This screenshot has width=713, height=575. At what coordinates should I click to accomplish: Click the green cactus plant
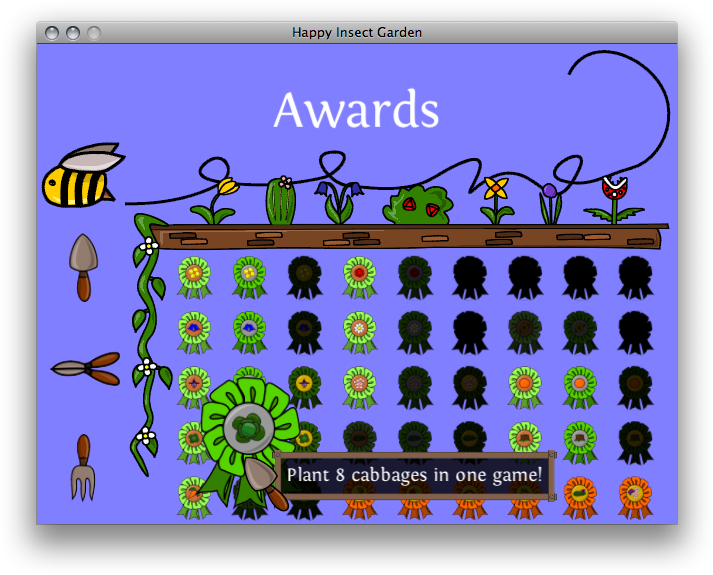tap(281, 201)
